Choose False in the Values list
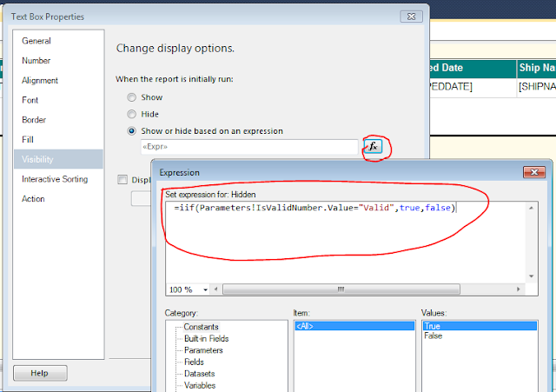Viewport: 556px width, 392px height. point(434,336)
